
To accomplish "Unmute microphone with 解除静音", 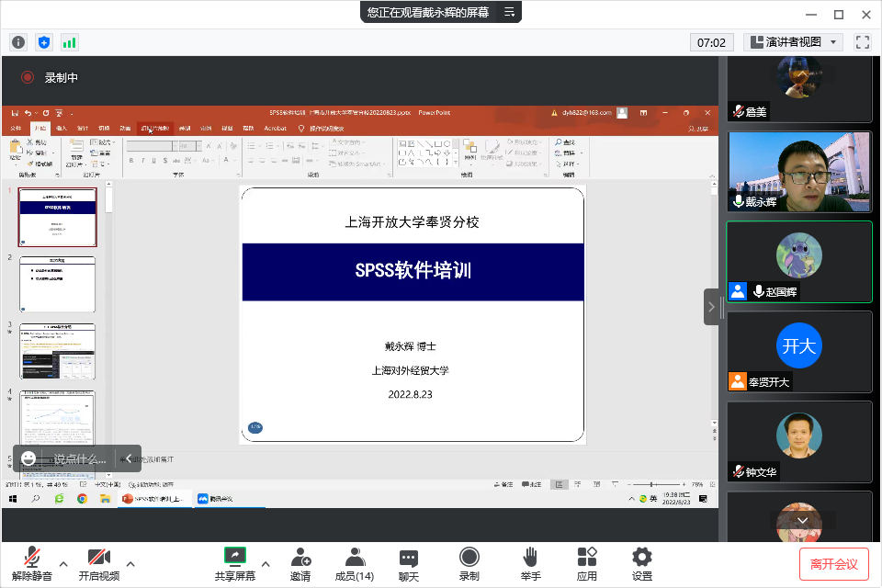I will point(32,564).
